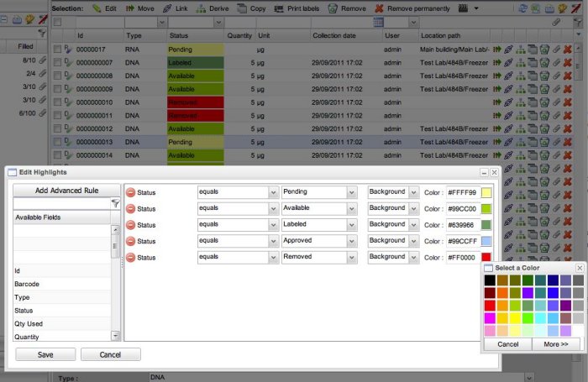This screenshot has height=382, width=588.
Task: Tick the checkbox for sample 00000017
Action: click(x=57, y=50)
